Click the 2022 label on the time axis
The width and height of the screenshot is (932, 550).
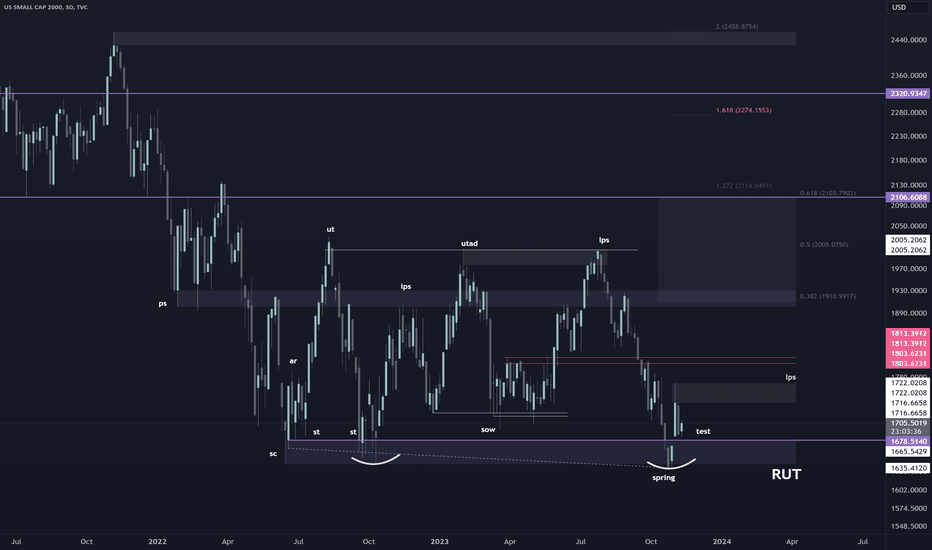(x=158, y=542)
